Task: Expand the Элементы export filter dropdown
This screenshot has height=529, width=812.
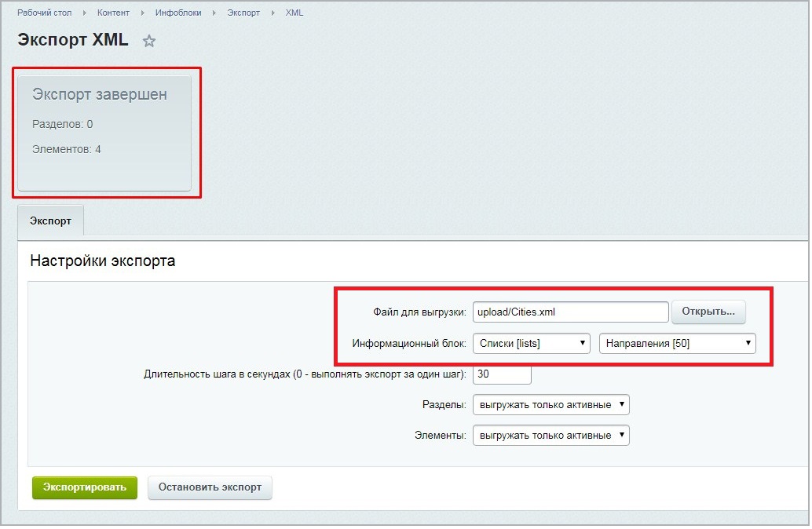Action: coord(550,436)
